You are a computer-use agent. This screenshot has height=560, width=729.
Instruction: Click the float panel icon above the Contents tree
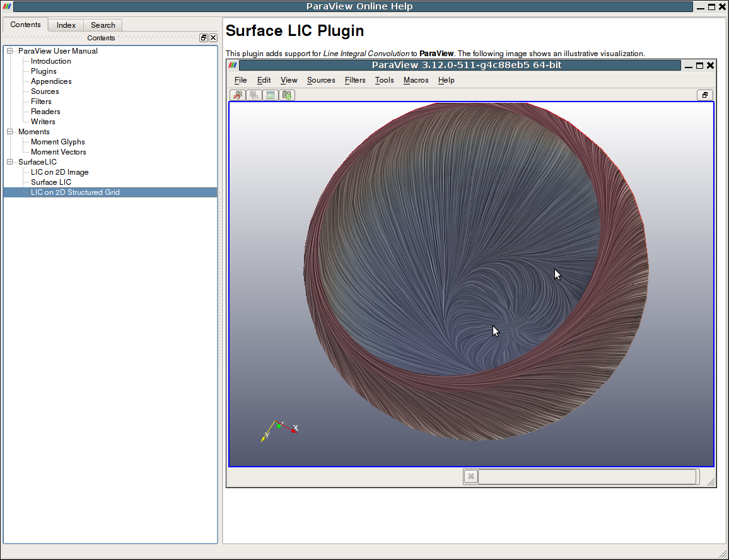[203, 38]
